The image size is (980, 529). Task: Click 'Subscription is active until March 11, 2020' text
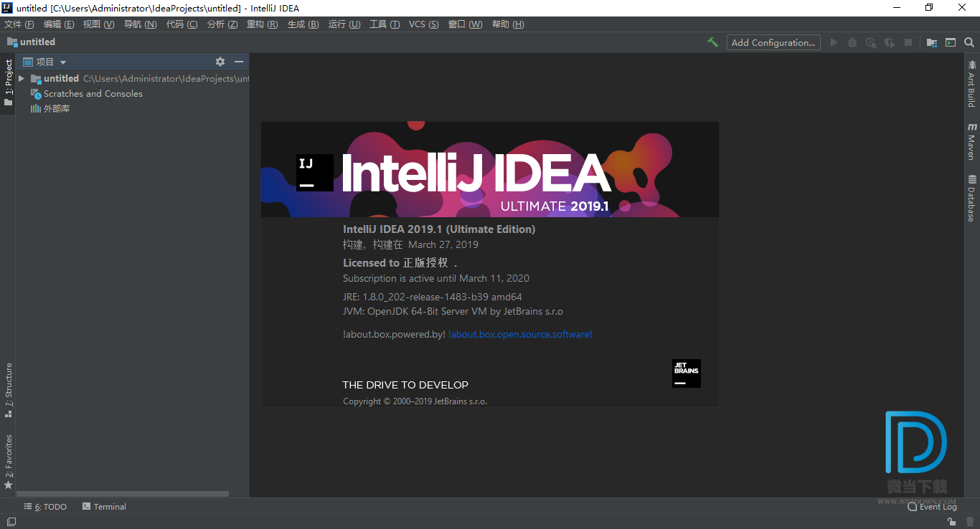[x=436, y=278]
